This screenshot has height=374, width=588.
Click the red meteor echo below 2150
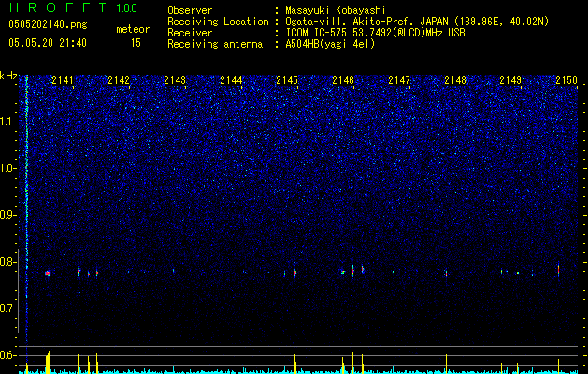558,269
